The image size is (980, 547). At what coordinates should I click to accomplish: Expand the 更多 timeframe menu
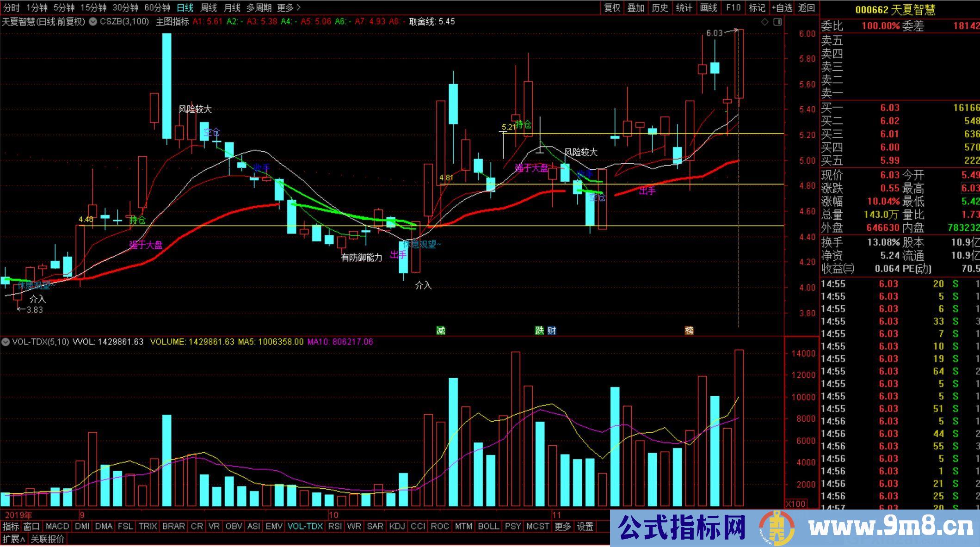point(289,7)
